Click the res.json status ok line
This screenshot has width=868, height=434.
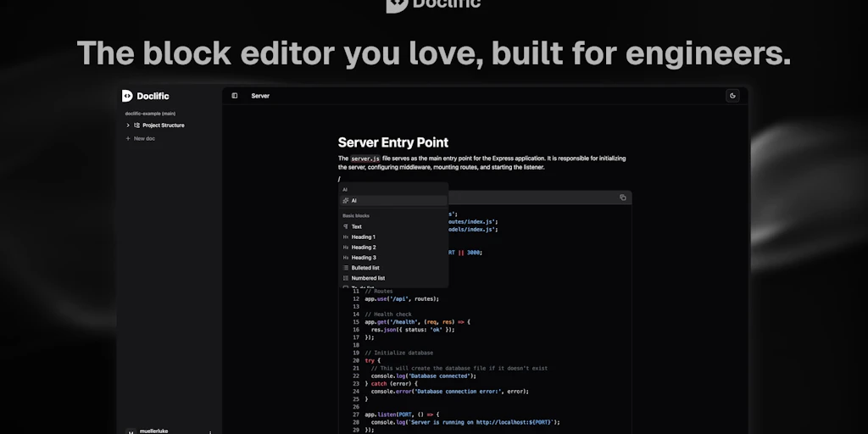[x=413, y=330]
